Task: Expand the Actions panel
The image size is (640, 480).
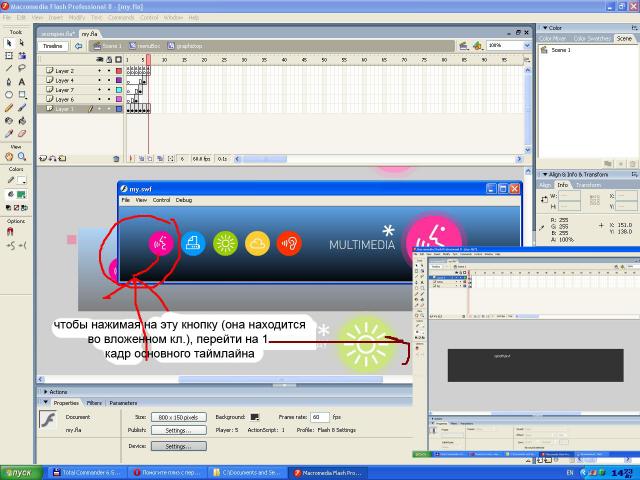Action: click(x=46, y=392)
